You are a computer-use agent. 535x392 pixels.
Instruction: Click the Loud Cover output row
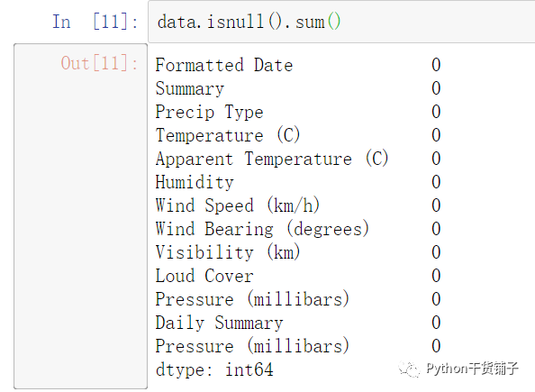click(298, 276)
